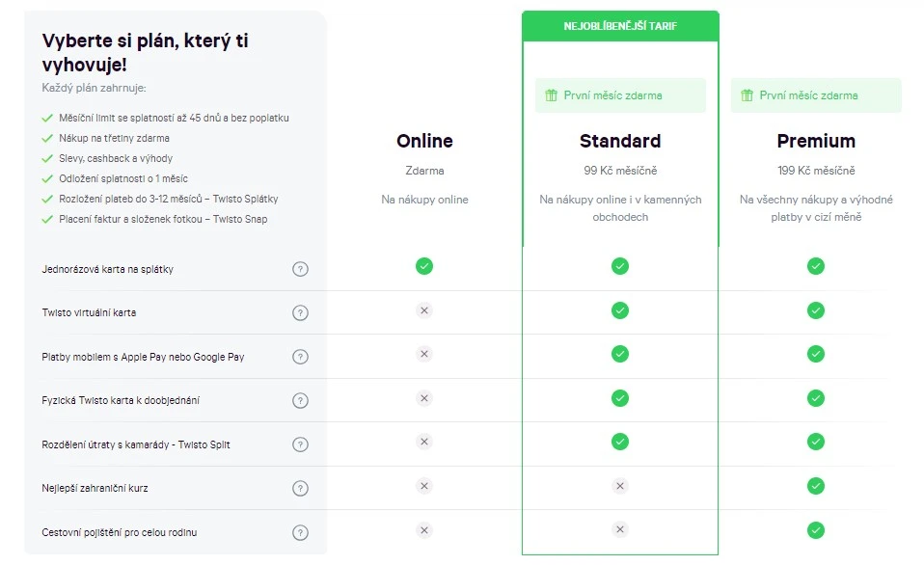Click gift icon in Standard První měsíc zdarma
This screenshot has width=924, height=565.
(x=551, y=95)
